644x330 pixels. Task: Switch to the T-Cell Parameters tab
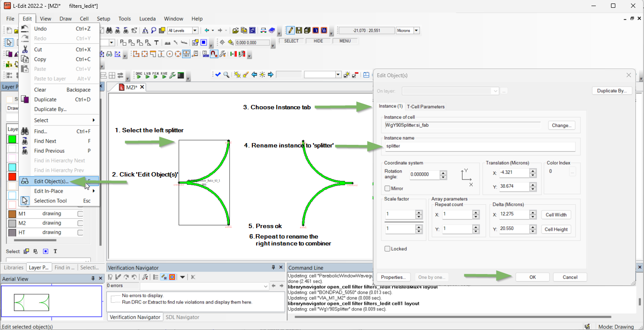(426, 107)
